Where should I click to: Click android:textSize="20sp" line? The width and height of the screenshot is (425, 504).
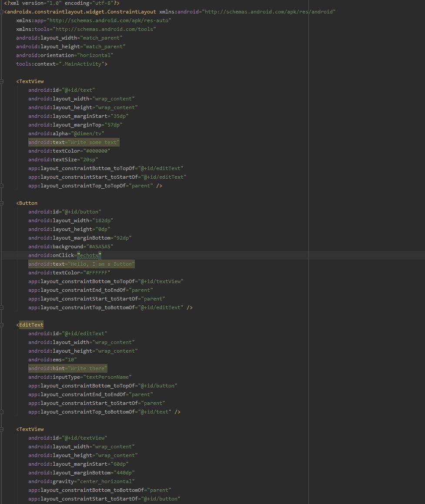point(63,160)
